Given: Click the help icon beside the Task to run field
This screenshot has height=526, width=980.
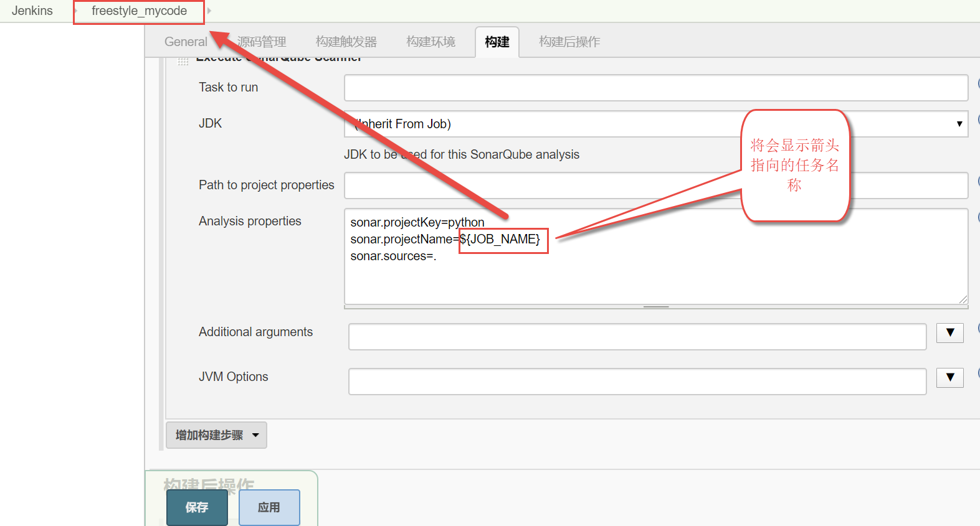Looking at the screenshot, I should [978, 83].
